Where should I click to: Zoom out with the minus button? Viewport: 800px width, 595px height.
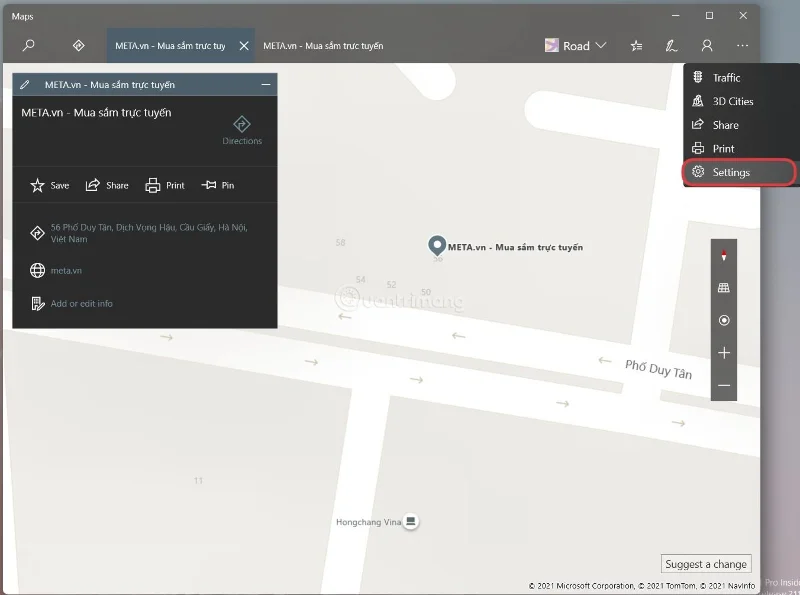[x=723, y=385]
